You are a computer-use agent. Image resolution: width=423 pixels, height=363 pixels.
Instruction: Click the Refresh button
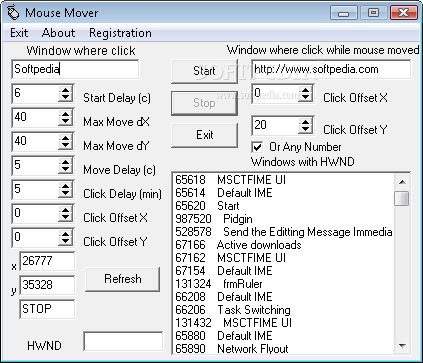point(123,279)
